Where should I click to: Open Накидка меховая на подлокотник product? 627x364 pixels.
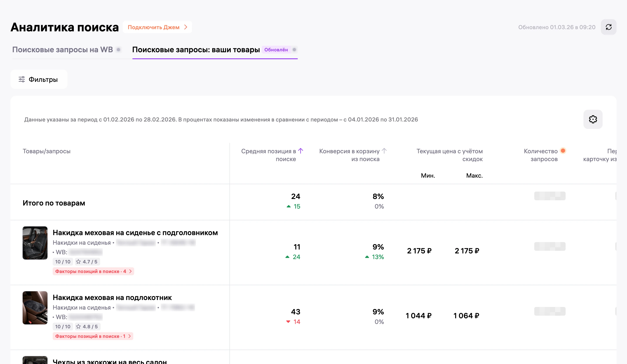(112, 298)
